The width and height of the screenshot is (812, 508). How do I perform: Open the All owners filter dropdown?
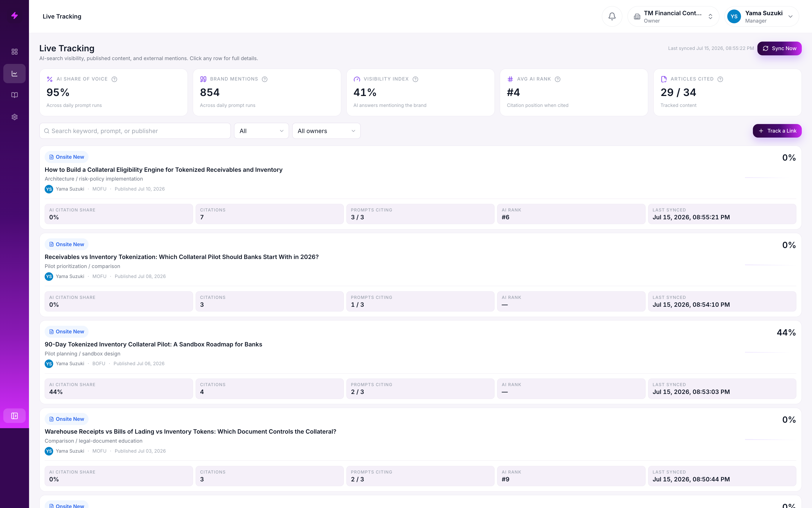tap(326, 131)
